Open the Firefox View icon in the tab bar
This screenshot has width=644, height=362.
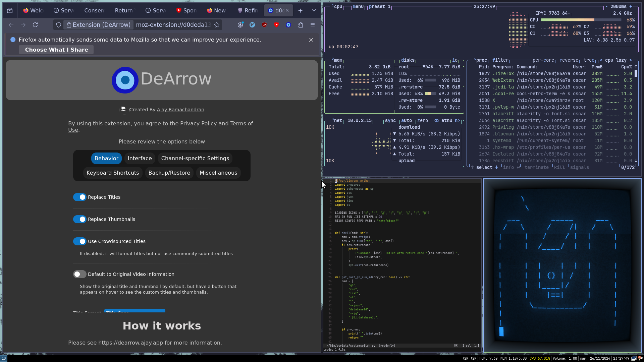(x=10, y=10)
